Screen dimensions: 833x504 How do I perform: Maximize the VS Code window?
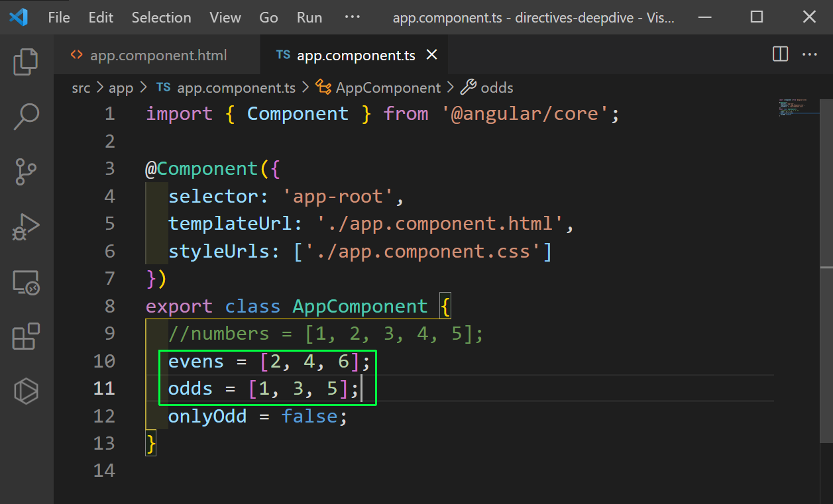pos(757,17)
